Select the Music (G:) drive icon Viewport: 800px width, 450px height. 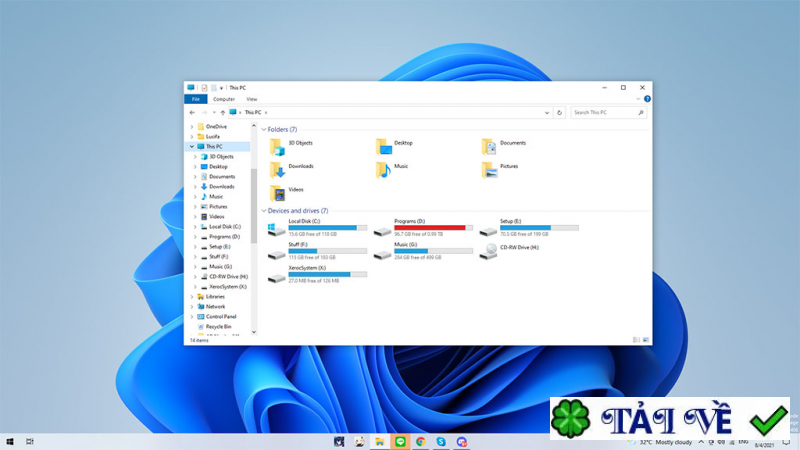tap(382, 253)
